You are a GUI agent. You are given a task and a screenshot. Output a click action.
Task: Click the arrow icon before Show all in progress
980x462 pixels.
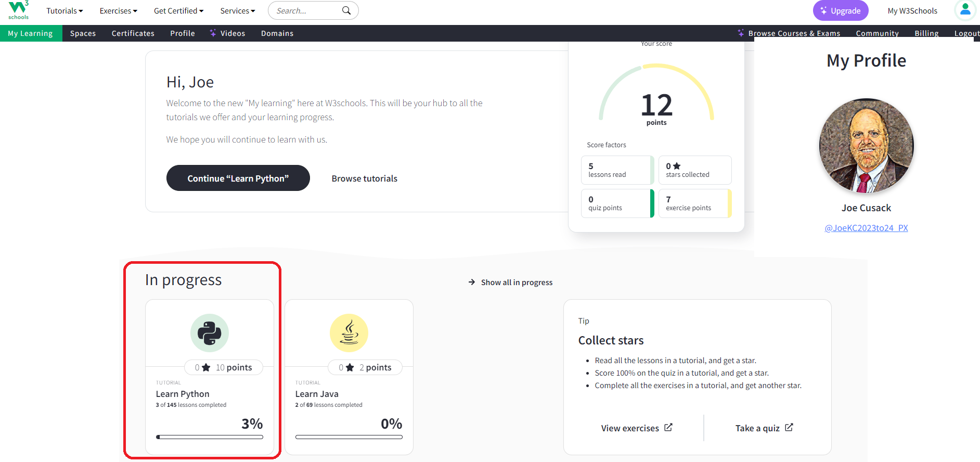tap(472, 282)
